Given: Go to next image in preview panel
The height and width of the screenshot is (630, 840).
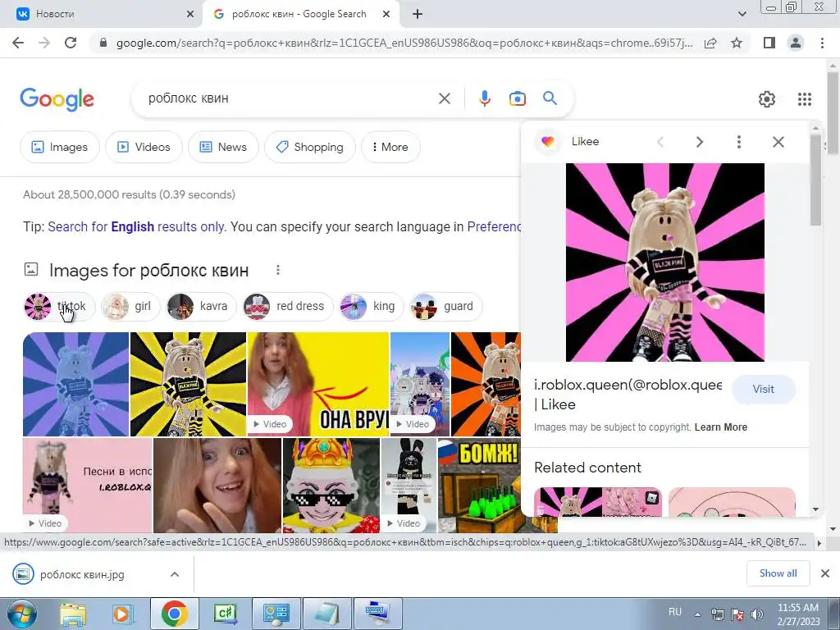Looking at the screenshot, I should tap(699, 142).
